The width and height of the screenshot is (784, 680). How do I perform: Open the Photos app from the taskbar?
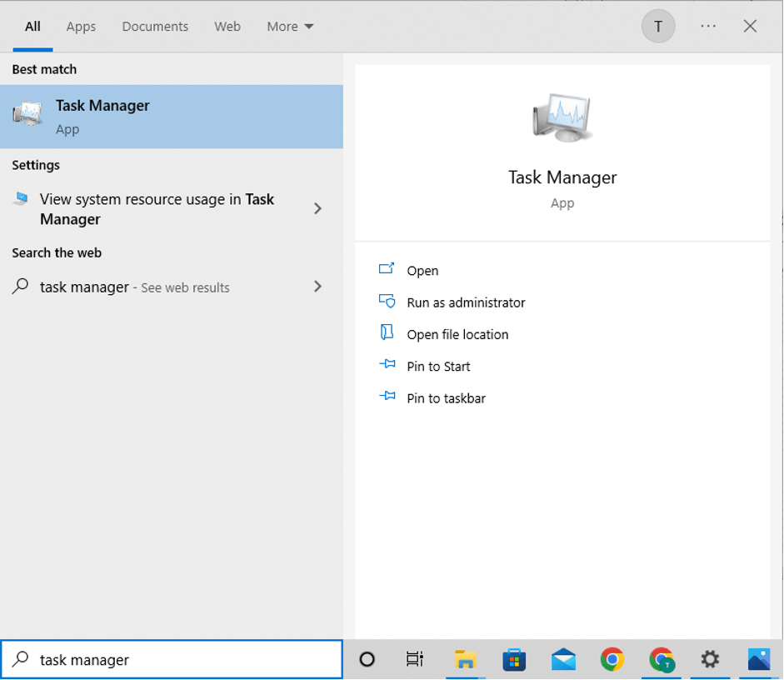(x=759, y=659)
